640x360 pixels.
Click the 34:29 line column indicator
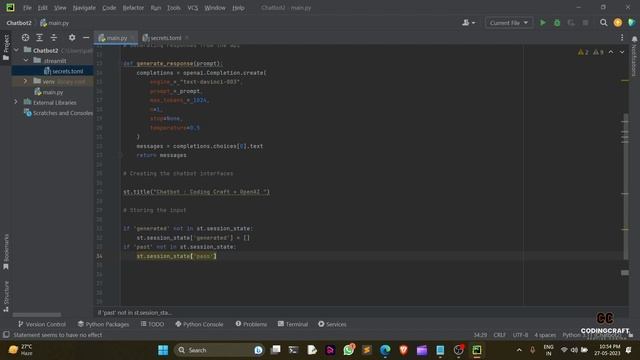pos(480,335)
